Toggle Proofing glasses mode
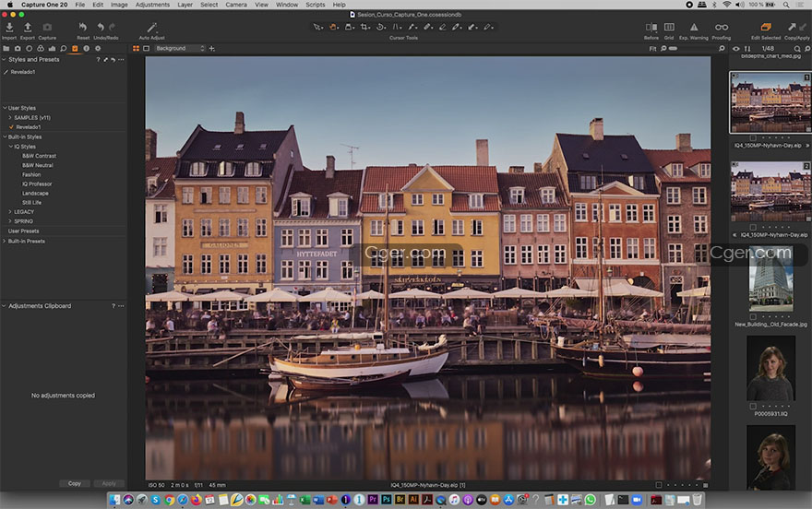Screen dimensions: 812x509 pos(722,27)
